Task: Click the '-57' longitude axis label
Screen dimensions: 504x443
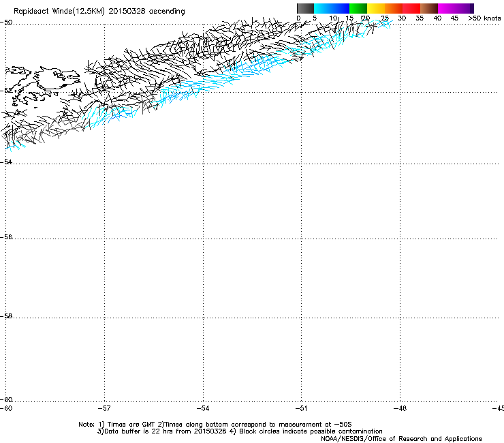Action: [x=104, y=408]
